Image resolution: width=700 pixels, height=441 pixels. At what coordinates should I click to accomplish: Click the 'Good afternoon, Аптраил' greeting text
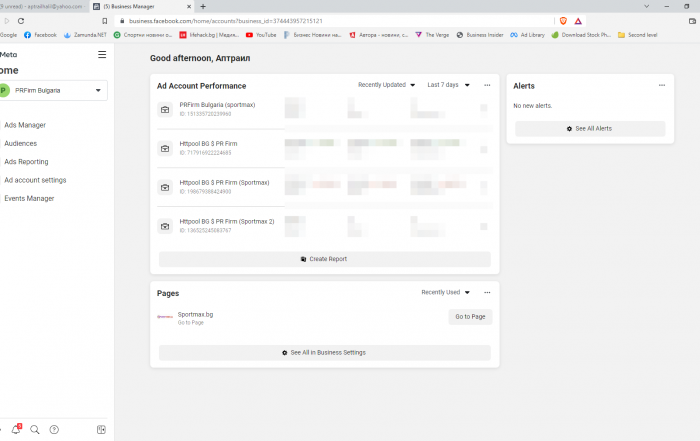tap(200, 58)
